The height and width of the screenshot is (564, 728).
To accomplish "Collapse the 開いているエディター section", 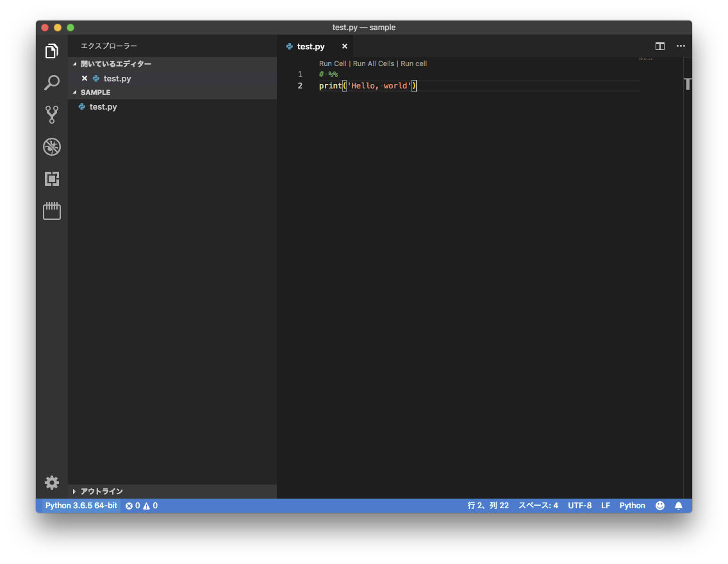I will [x=172, y=64].
